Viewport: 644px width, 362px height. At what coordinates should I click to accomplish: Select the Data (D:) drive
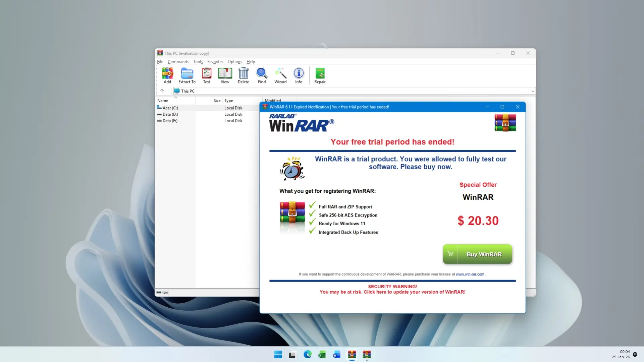[170, 114]
